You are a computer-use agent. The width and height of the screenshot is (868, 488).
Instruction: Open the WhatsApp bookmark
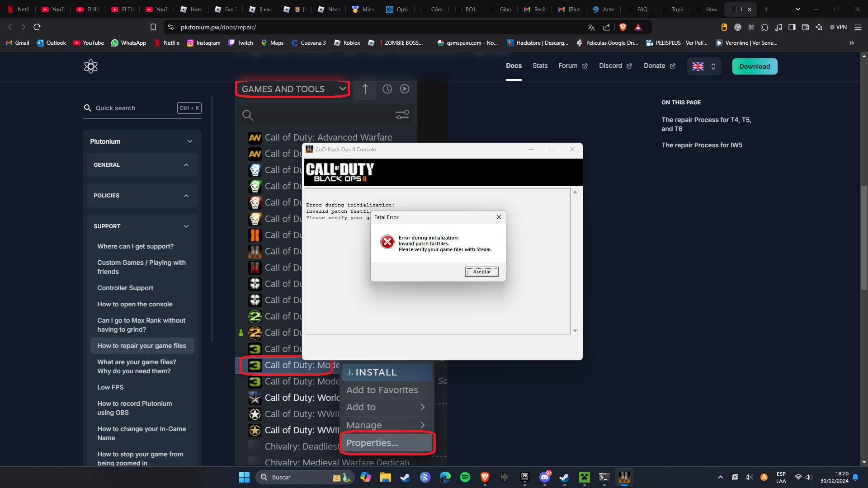coord(129,43)
